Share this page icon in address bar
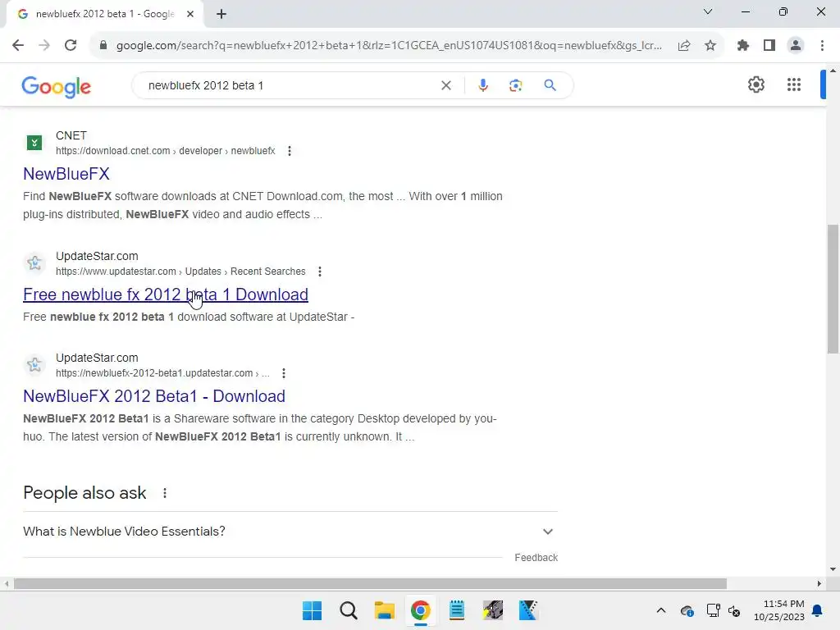This screenshot has width=840, height=630. [684, 46]
